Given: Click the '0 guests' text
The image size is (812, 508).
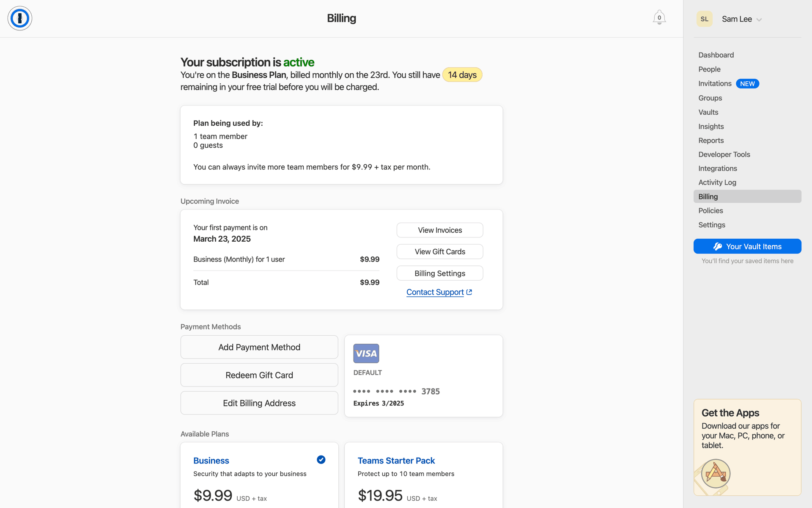Looking at the screenshot, I should (x=208, y=145).
